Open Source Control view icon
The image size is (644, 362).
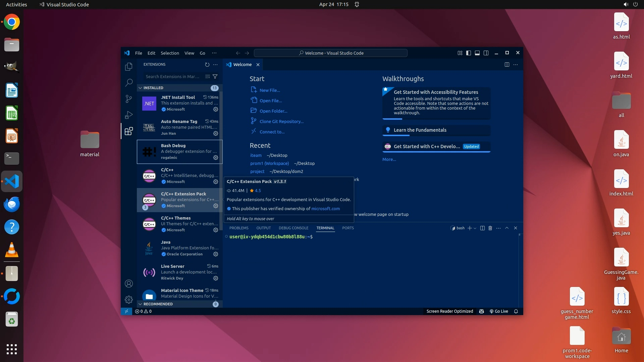tap(129, 99)
